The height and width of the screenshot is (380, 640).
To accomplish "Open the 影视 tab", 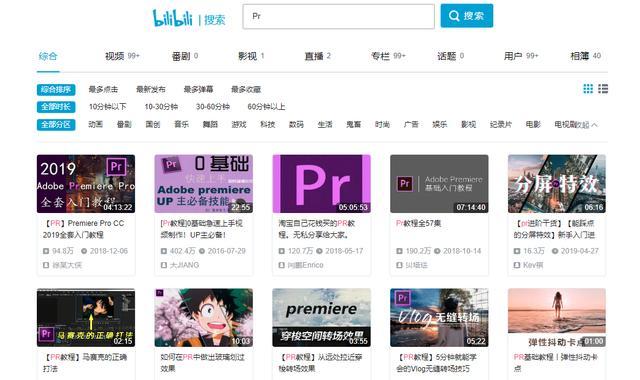I will point(251,56).
